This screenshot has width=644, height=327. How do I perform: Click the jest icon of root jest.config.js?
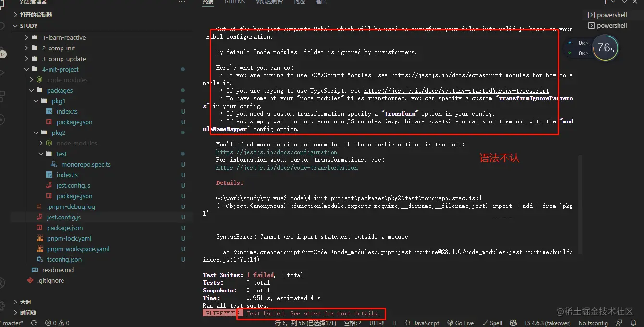coord(39,217)
